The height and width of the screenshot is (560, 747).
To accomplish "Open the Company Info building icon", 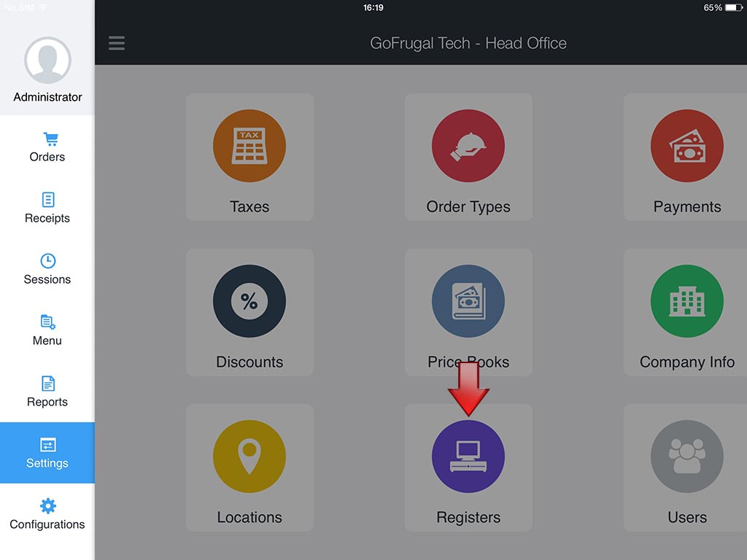I will tap(686, 301).
